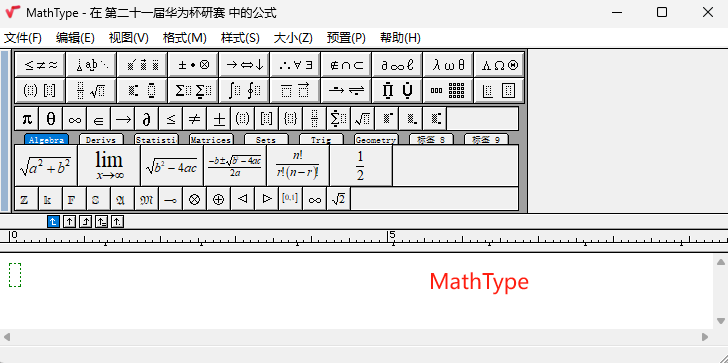This screenshot has height=363, width=728.
Task: Open the relational symbols palette (≤≠≈)
Action: click(40, 65)
